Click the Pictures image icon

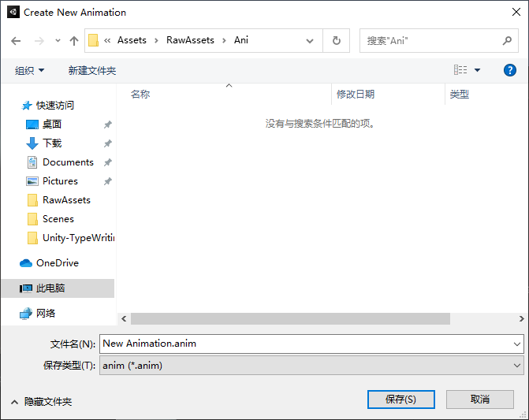coord(32,181)
